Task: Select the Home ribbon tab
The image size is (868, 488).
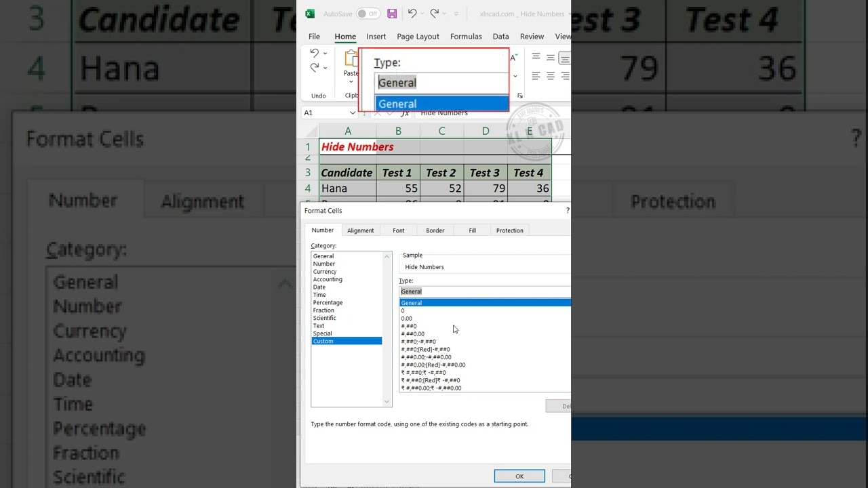Action: (345, 37)
